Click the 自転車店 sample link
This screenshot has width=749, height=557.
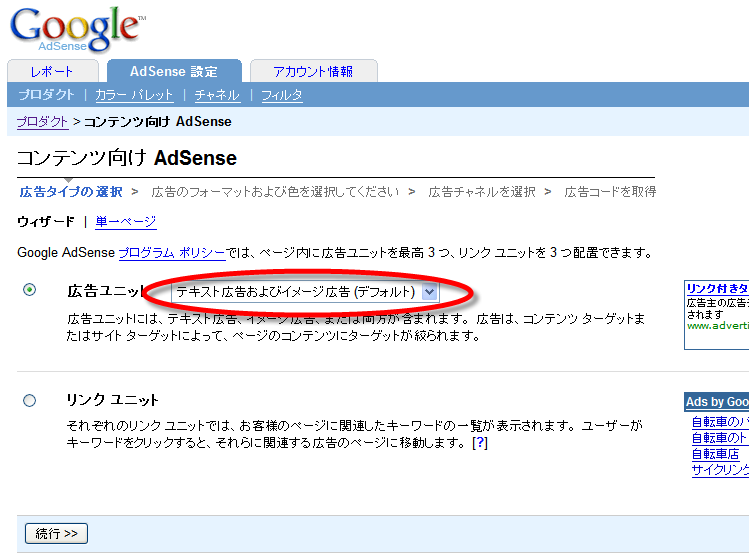[x=715, y=454]
